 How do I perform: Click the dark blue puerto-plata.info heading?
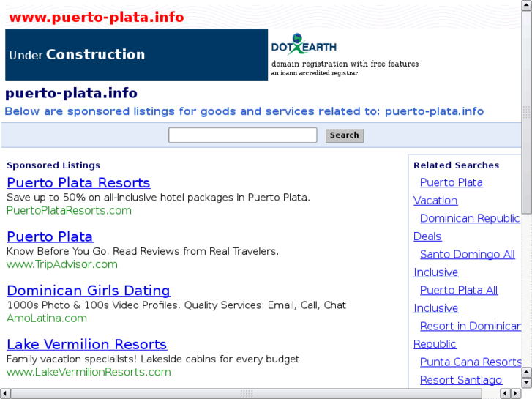(71, 93)
